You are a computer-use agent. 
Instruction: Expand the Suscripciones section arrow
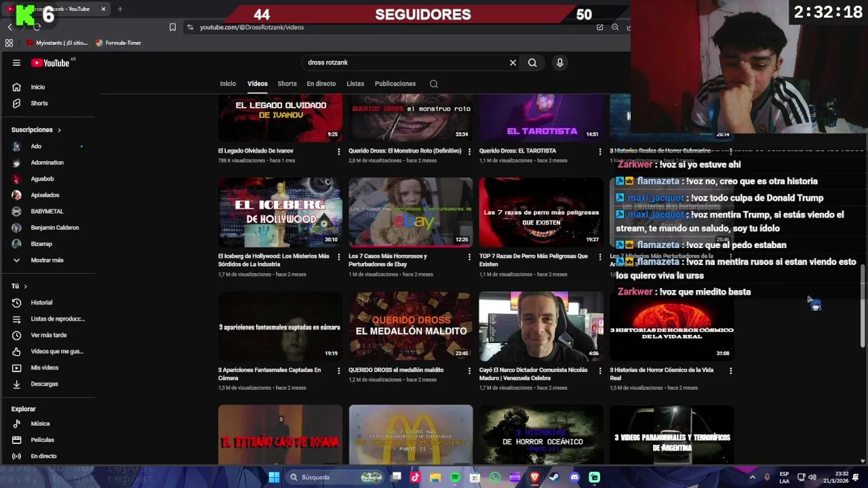click(x=59, y=129)
